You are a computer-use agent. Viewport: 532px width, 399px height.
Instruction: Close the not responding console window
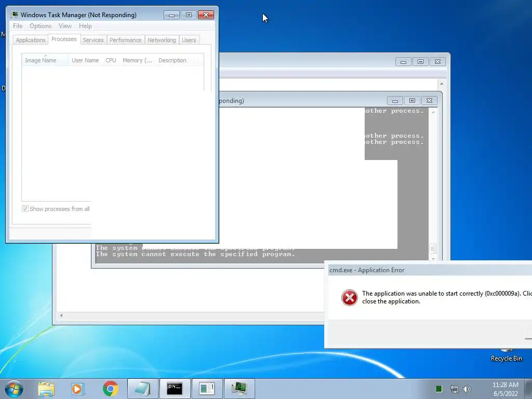point(429,101)
